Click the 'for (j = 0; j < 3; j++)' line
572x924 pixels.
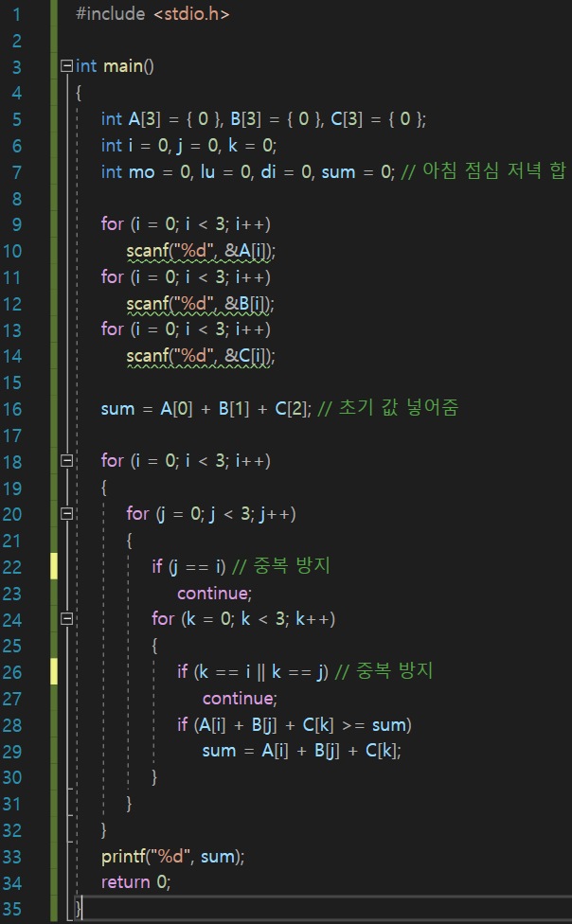211,514
